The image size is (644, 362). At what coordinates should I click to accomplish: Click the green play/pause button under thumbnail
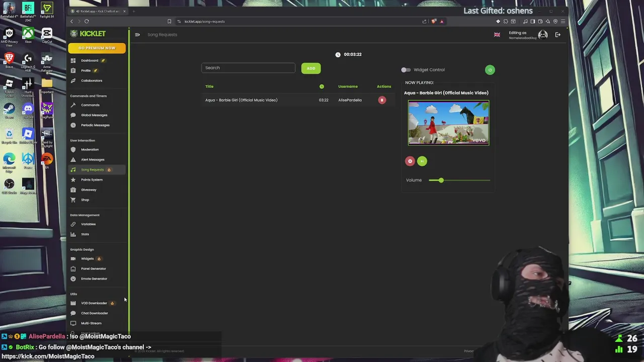tap(422, 161)
